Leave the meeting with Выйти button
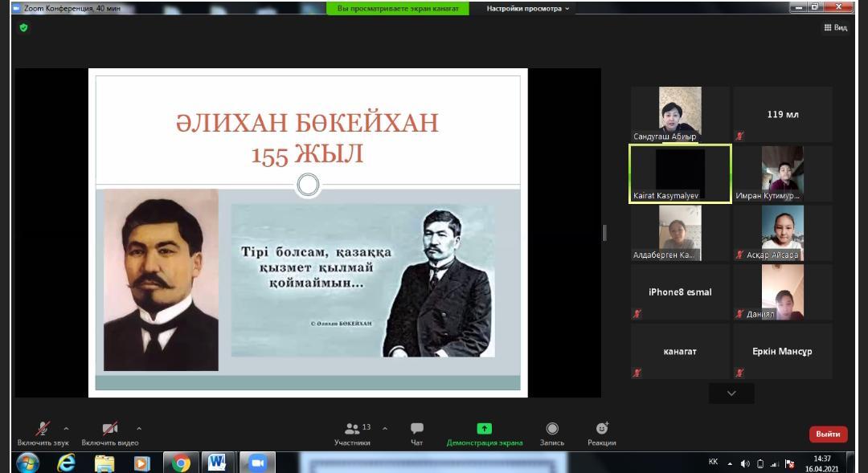The height and width of the screenshot is (473, 868). coord(828,434)
